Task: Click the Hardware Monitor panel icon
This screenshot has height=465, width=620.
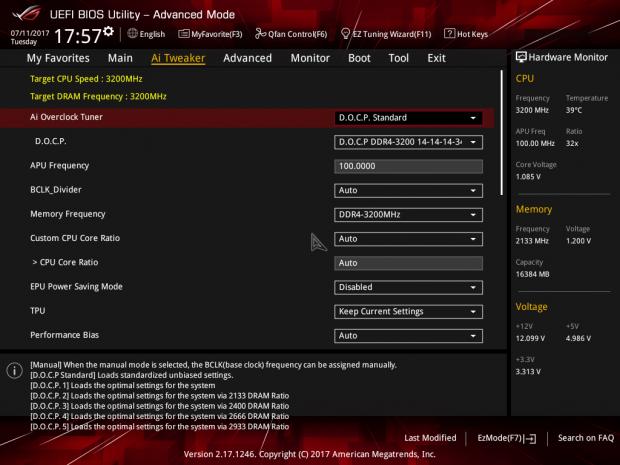Action: (x=520, y=58)
